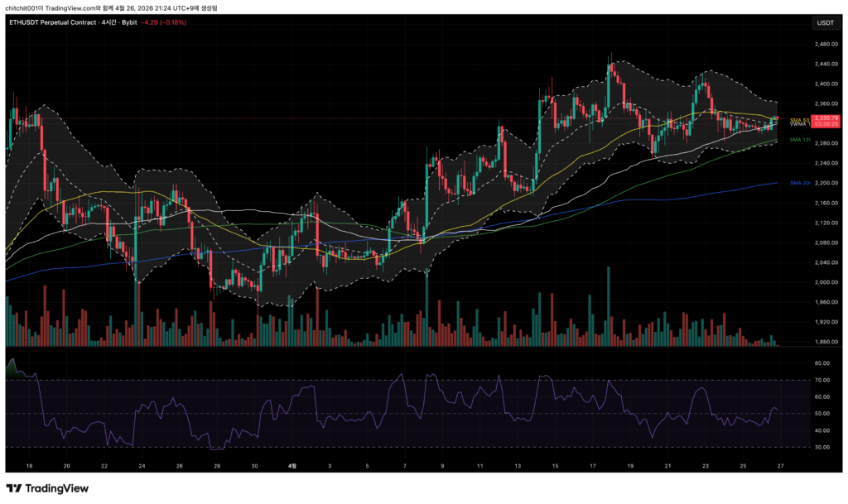Click the RSI 50.00 scale label
The width and height of the screenshot is (848, 504).
tap(822, 413)
